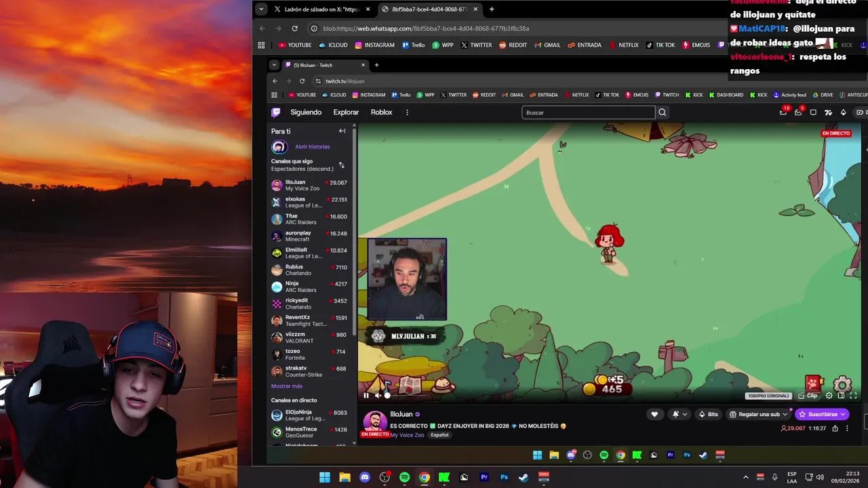Open Discord from the taskbar
Screen dimensions: 868x488
(x=365, y=477)
